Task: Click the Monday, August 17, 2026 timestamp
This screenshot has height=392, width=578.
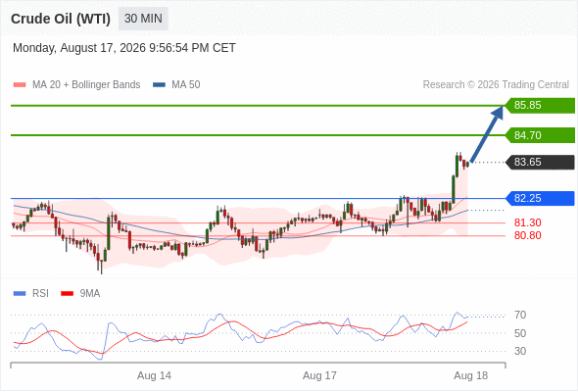Action: tap(124, 48)
